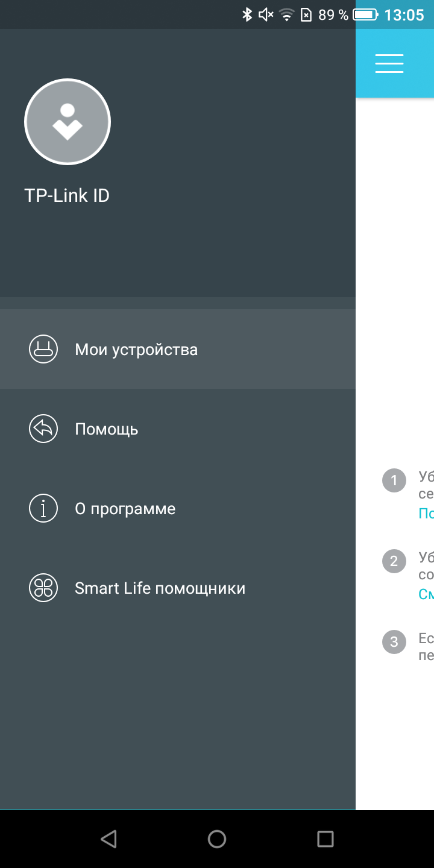Select the Мои устройства menu item
Image resolution: width=434 pixels, height=868 pixels.
point(178,349)
